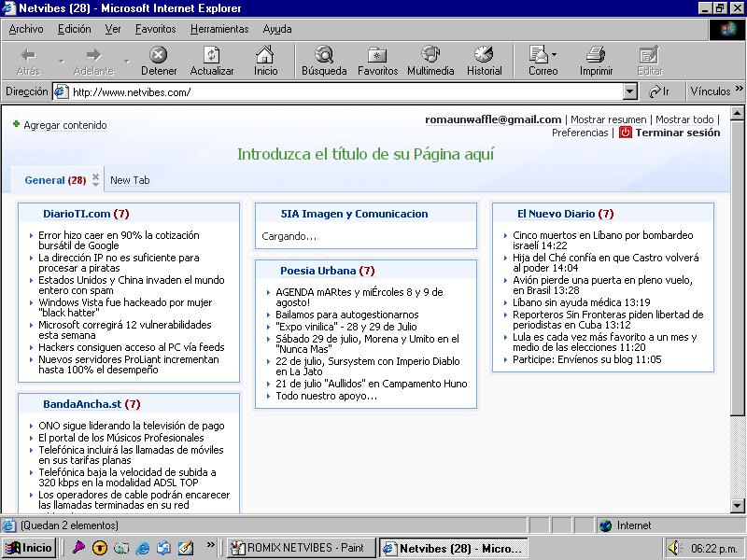Launch Internet Explorer from the quick launch bar
This screenshot has height=560, width=747.
(x=143, y=548)
